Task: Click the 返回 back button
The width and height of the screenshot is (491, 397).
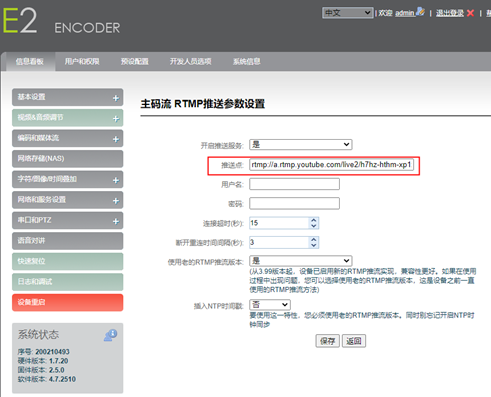Action: coord(354,341)
